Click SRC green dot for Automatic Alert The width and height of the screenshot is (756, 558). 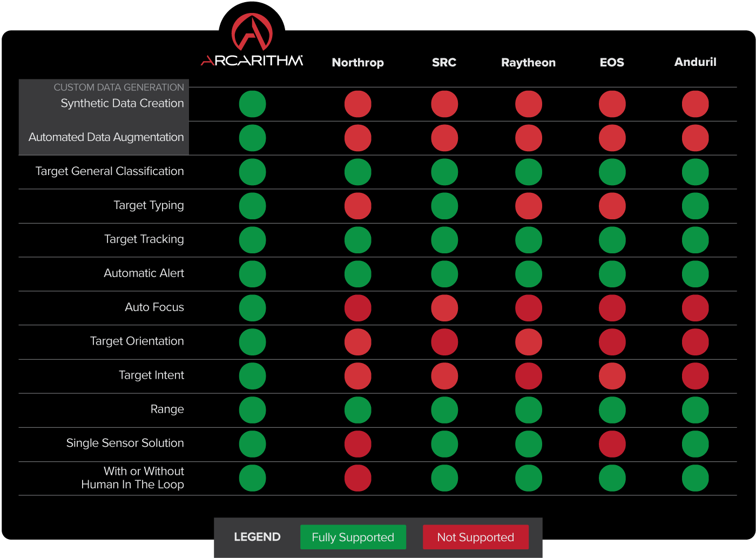pos(444,274)
